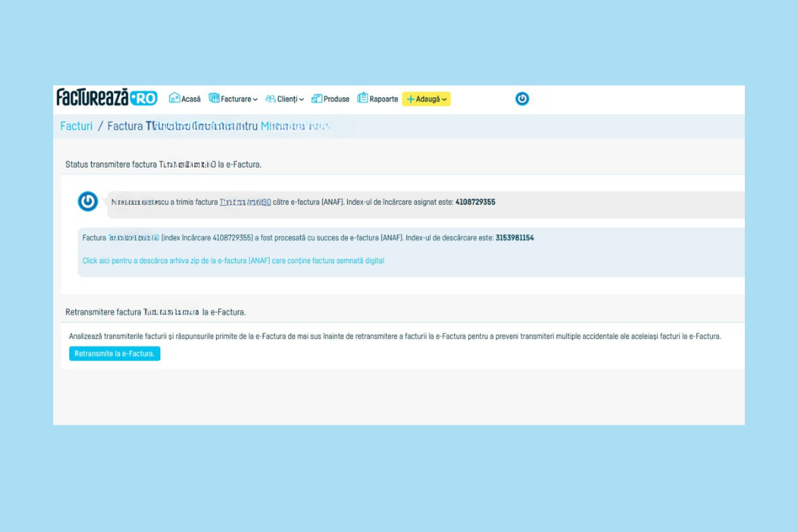Open the underlined invoice link in the sent message
Viewport: 798px width, 532px height.
point(245,202)
